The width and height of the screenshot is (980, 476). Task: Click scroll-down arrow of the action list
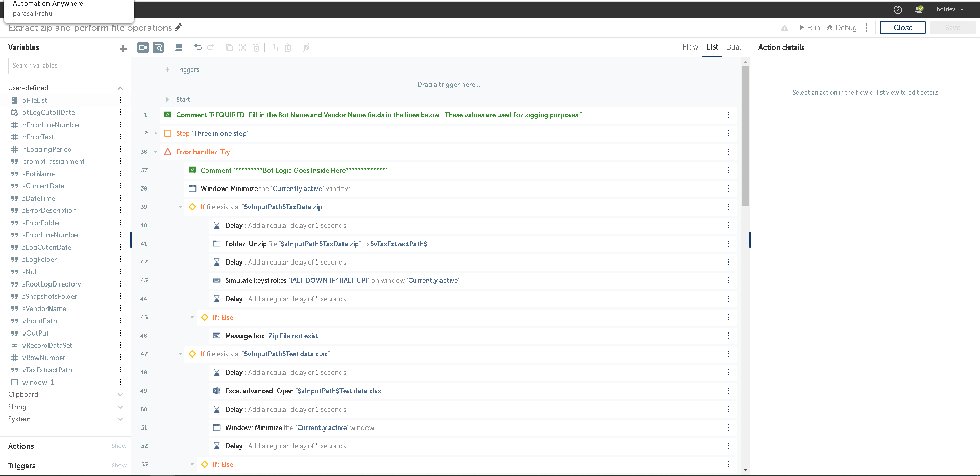point(745,470)
